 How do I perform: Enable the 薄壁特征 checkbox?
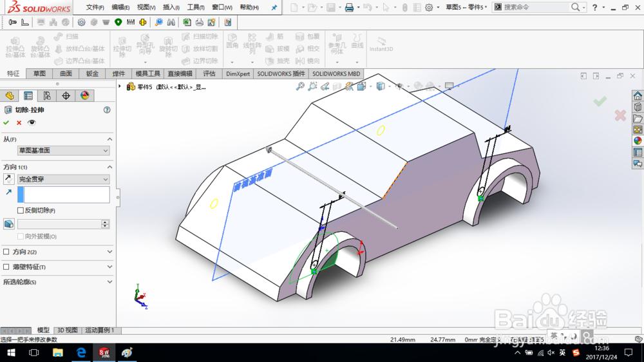click(x=6, y=267)
